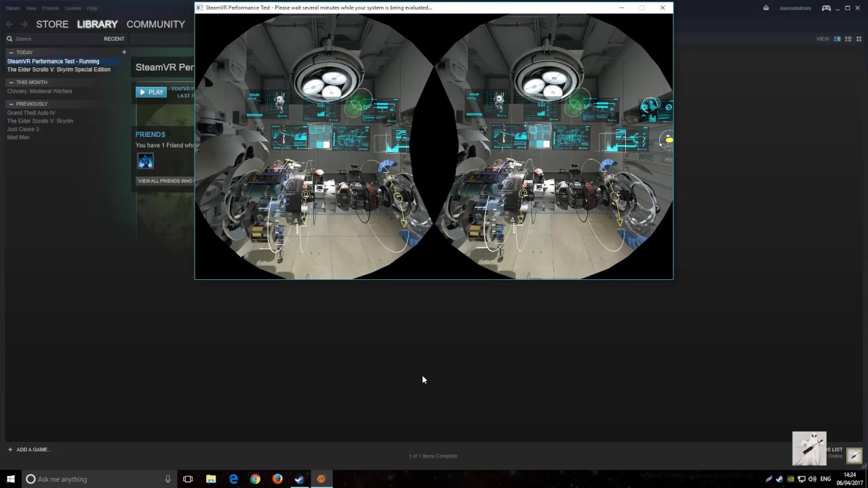Open the View menu in Steam
Image resolution: width=868 pixels, height=488 pixels.
pyautogui.click(x=31, y=8)
